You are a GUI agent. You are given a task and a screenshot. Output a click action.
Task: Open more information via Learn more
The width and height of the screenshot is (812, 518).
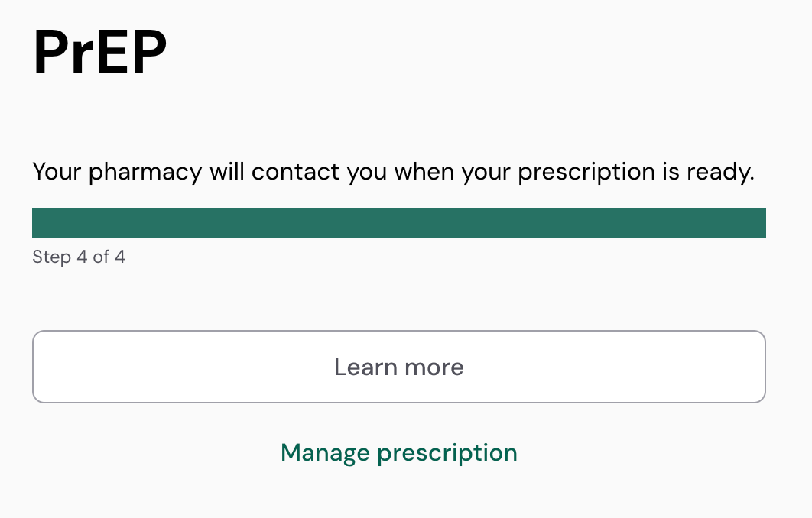pyautogui.click(x=398, y=367)
